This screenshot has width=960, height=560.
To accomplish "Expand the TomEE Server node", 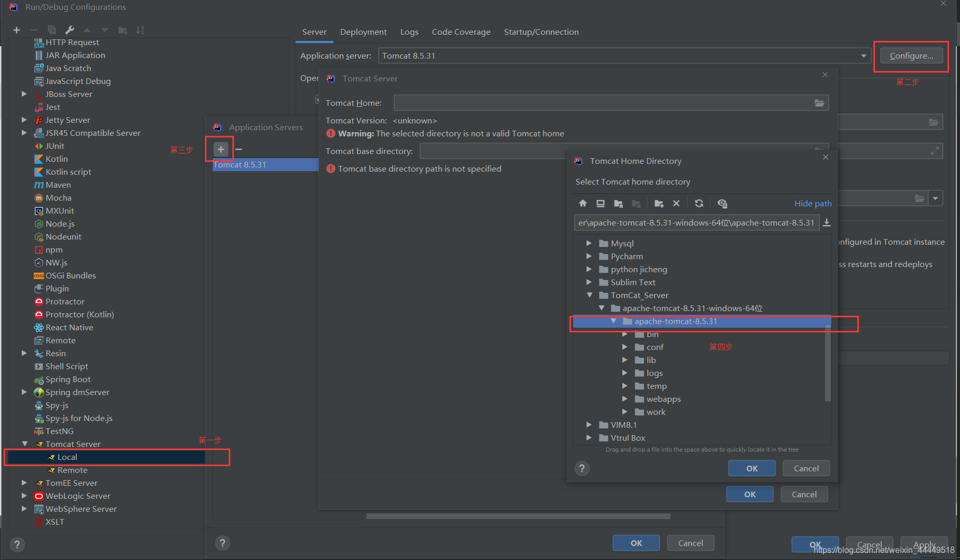I will pyautogui.click(x=24, y=483).
